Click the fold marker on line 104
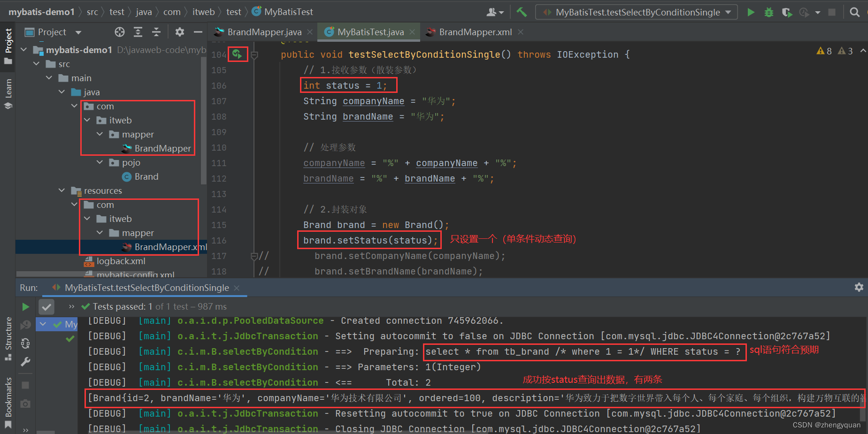Screen dimensions: 868x434 point(254,55)
